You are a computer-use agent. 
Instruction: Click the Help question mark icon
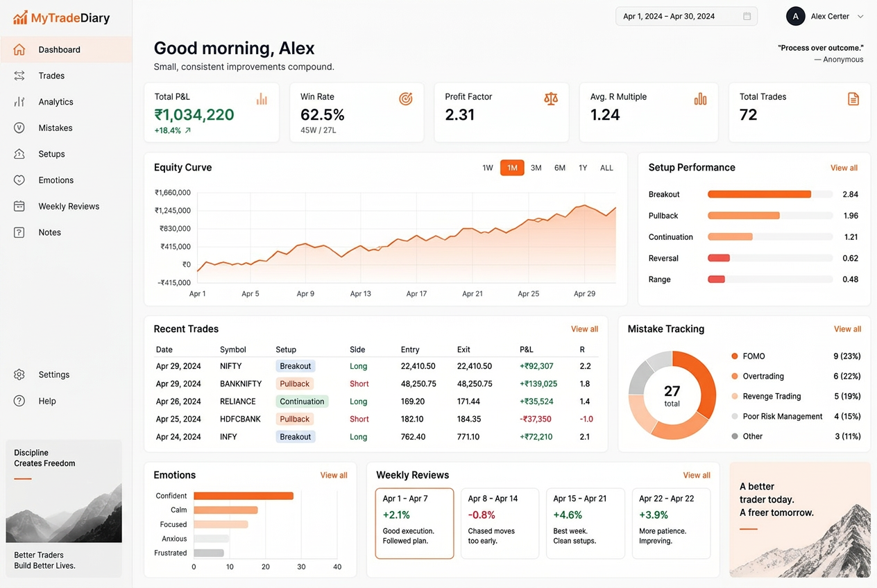(19, 401)
